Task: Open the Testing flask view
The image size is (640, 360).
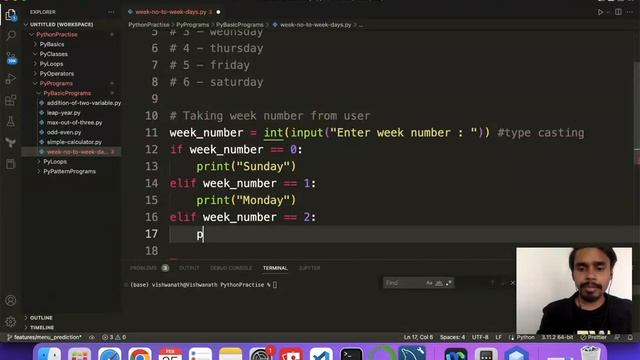Action: 11,121
